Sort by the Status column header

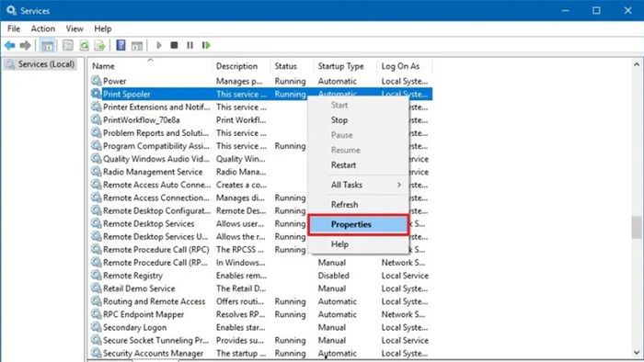(293, 66)
